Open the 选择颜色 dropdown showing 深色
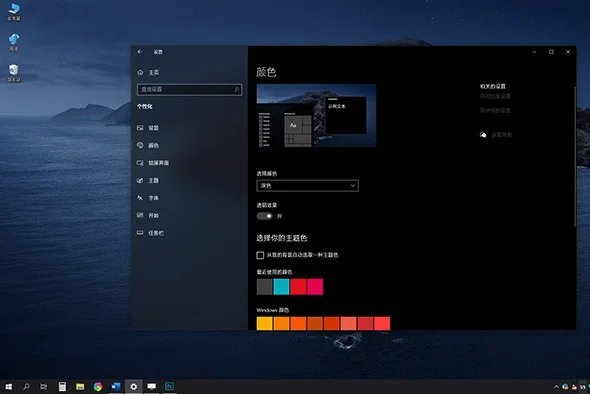The width and height of the screenshot is (590, 394). click(x=307, y=186)
